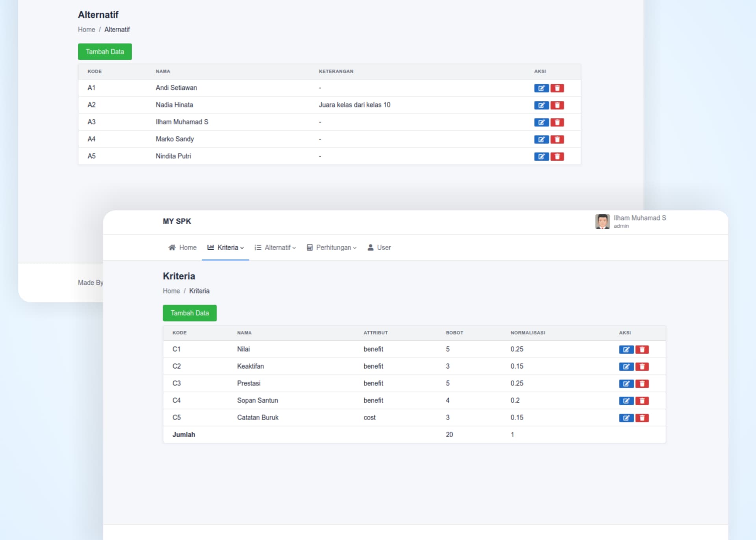Edit the A4 Marko Sandy entry
Viewport: 756px width, 540px height.
[541, 139]
